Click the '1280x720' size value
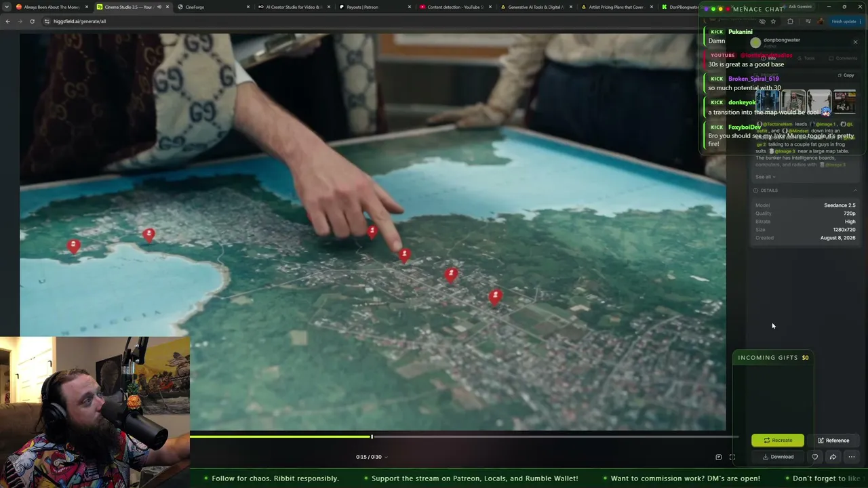This screenshot has height=488, width=868. coord(844,230)
